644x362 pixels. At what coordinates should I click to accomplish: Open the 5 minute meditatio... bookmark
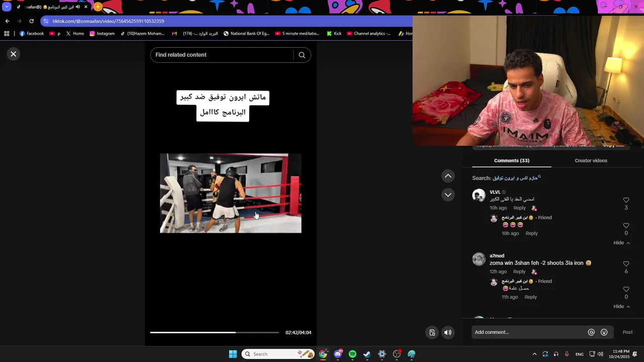pos(297,34)
